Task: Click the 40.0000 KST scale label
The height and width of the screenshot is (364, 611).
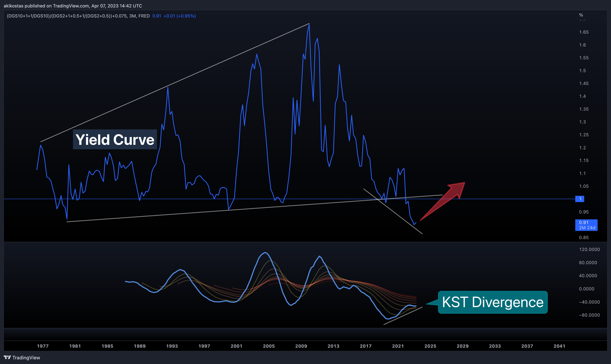Action: coord(588,276)
